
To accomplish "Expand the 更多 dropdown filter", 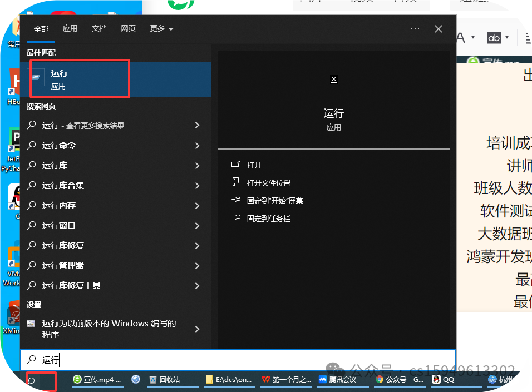I will point(161,28).
